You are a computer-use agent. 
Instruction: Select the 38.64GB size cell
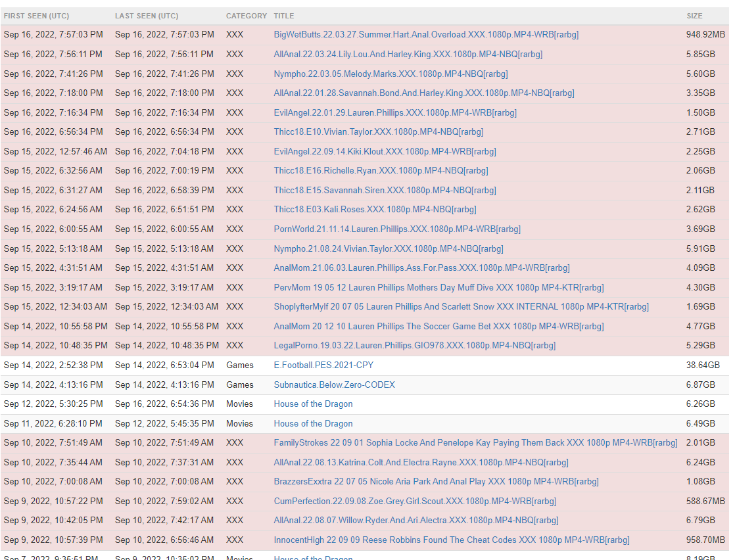coord(703,365)
